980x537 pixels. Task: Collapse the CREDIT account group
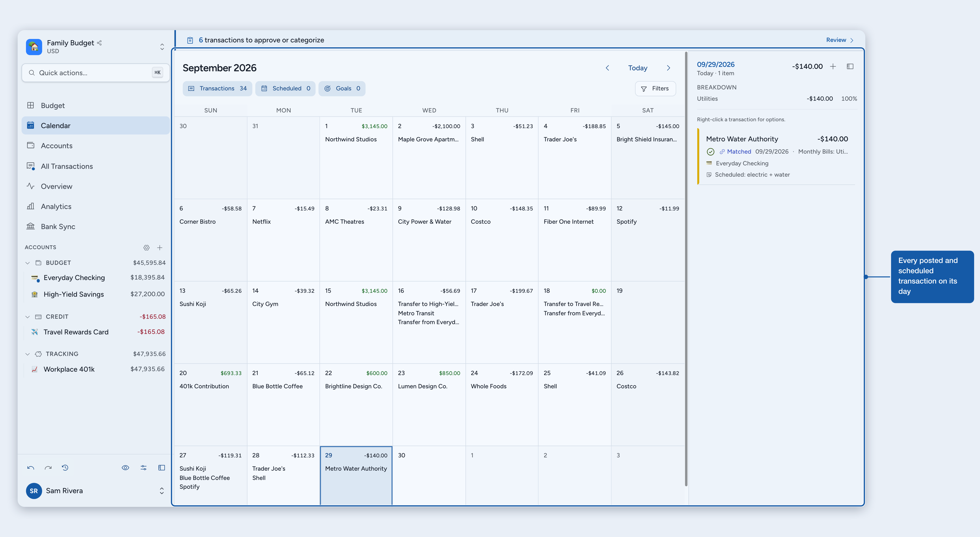[27, 317]
